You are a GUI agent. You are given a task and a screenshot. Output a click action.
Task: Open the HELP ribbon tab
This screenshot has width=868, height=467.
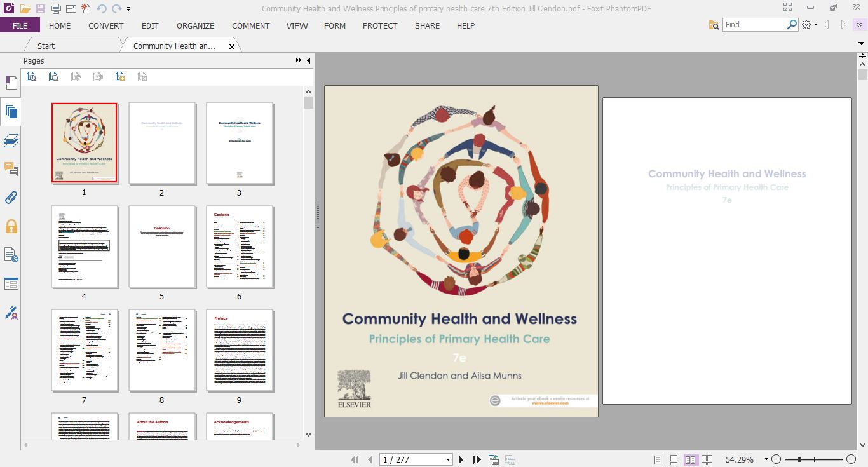[466, 25]
